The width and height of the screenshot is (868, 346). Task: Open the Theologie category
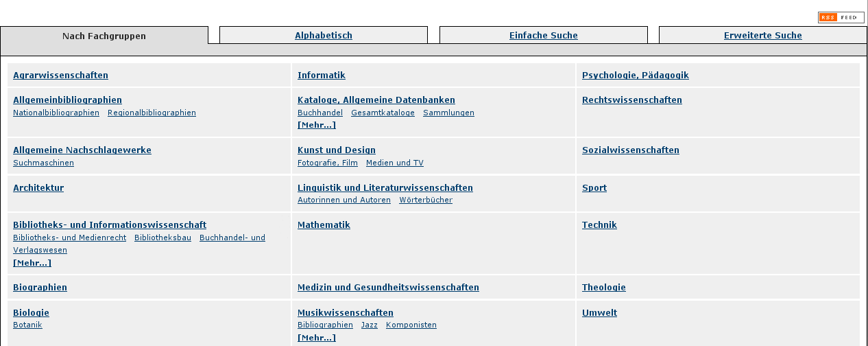(x=603, y=288)
